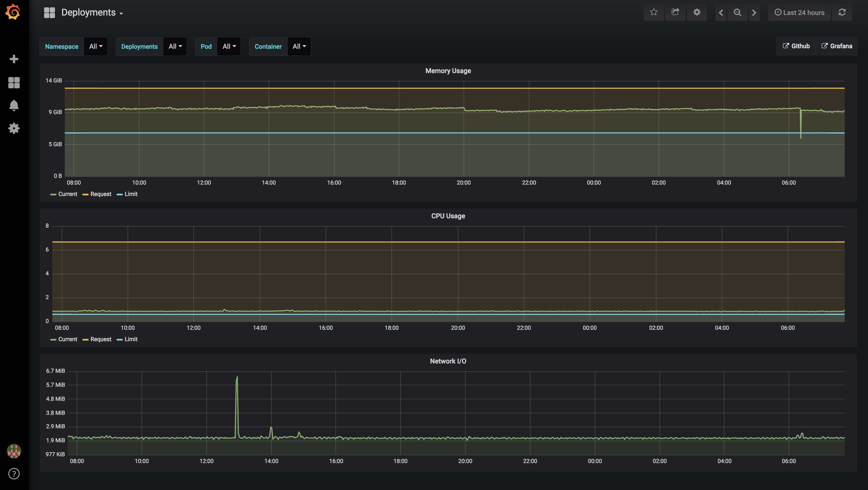Image resolution: width=868 pixels, height=490 pixels.
Task: Click the Share dashboard icon
Action: [675, 12]
